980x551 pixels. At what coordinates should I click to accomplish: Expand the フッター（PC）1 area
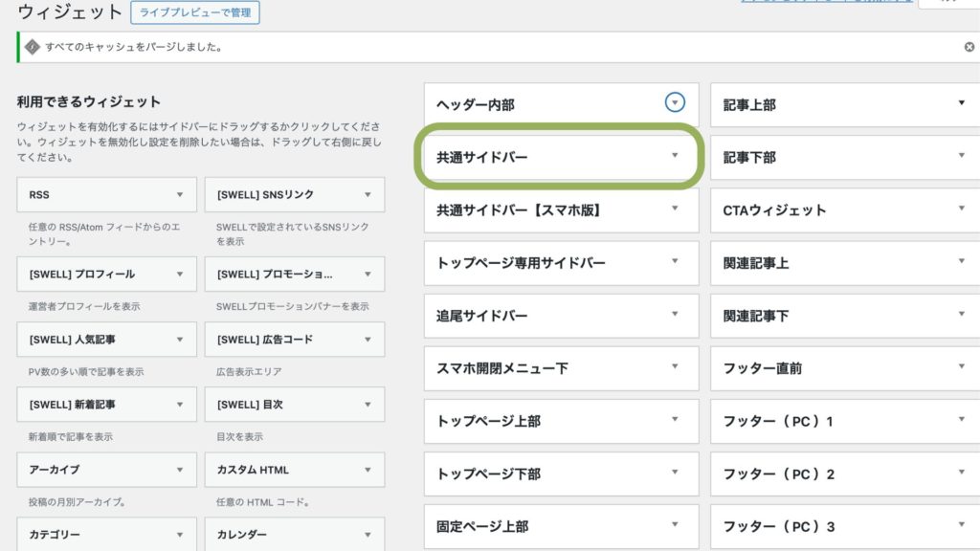click(962, 420)
